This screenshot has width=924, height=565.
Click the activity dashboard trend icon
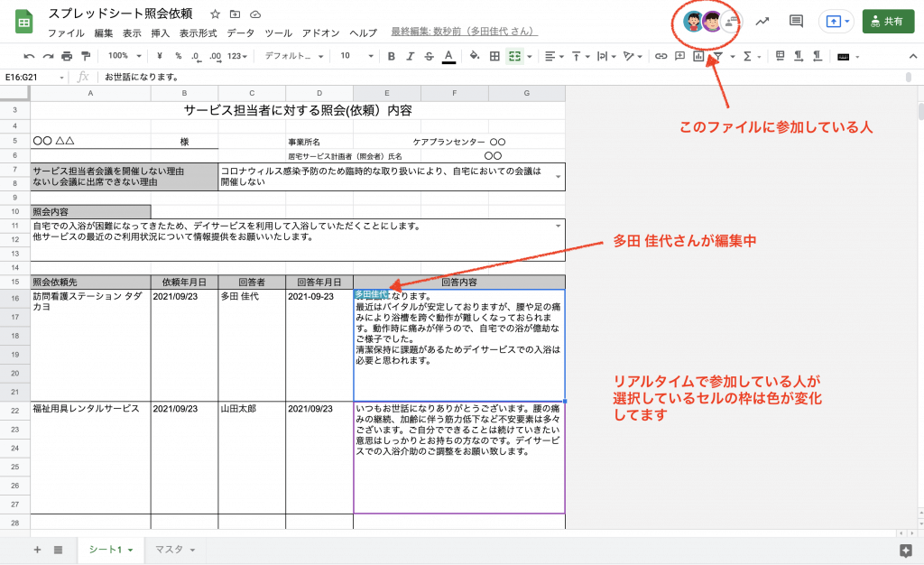762,22
